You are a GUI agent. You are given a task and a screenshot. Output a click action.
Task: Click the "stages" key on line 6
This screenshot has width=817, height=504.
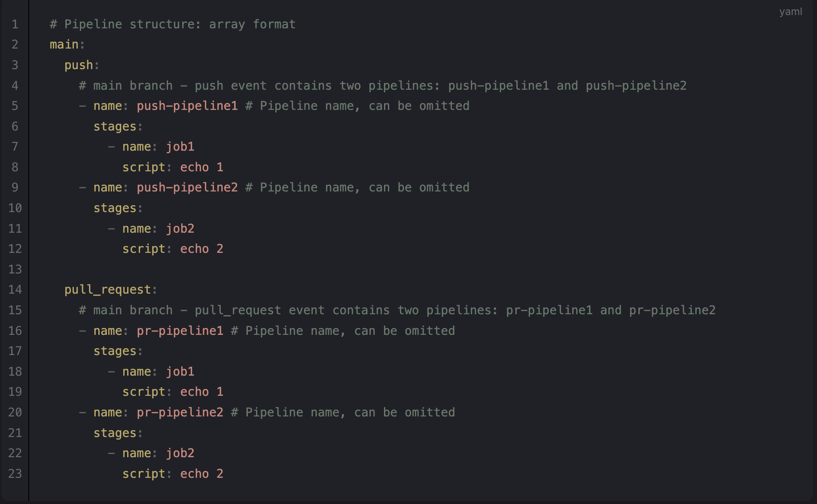[115, 127]
